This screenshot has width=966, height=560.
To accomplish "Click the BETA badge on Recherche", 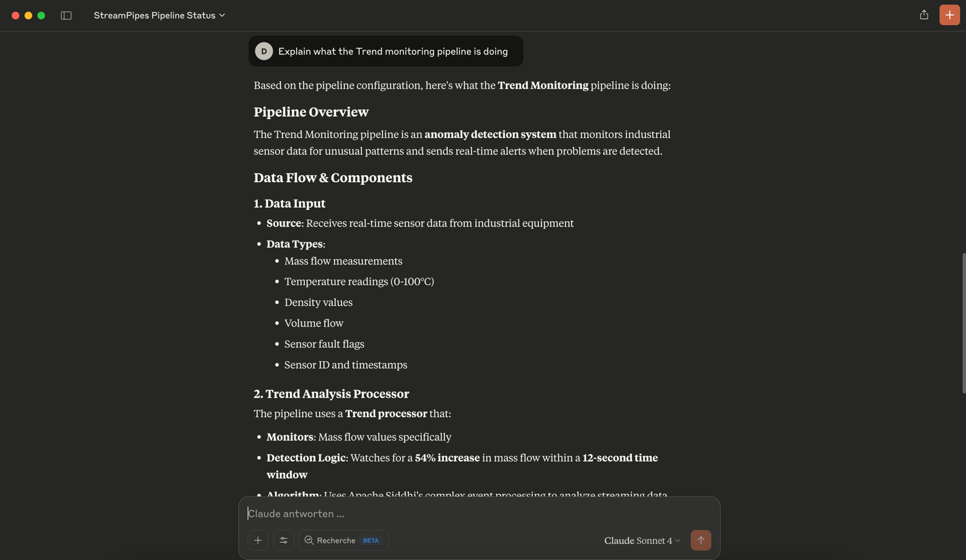I will point(371,540).
